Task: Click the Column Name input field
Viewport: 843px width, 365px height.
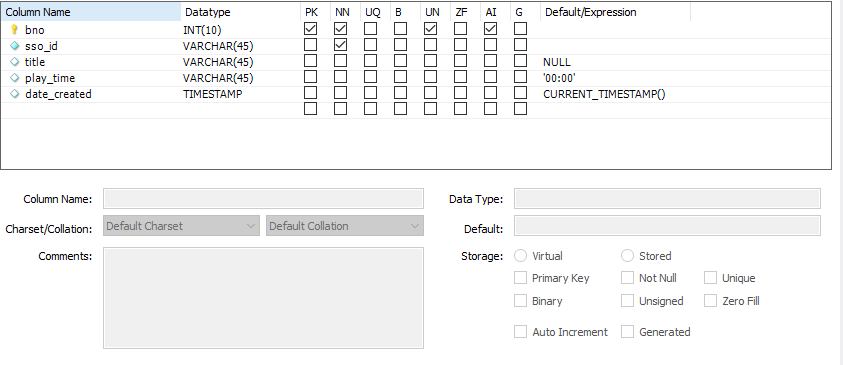Action: pos(263,198)
